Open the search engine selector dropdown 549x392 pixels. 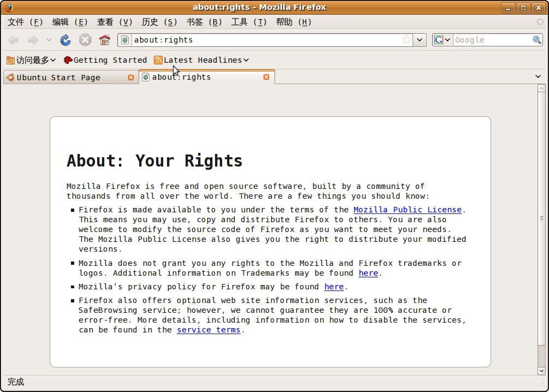(x=447, y=40)
